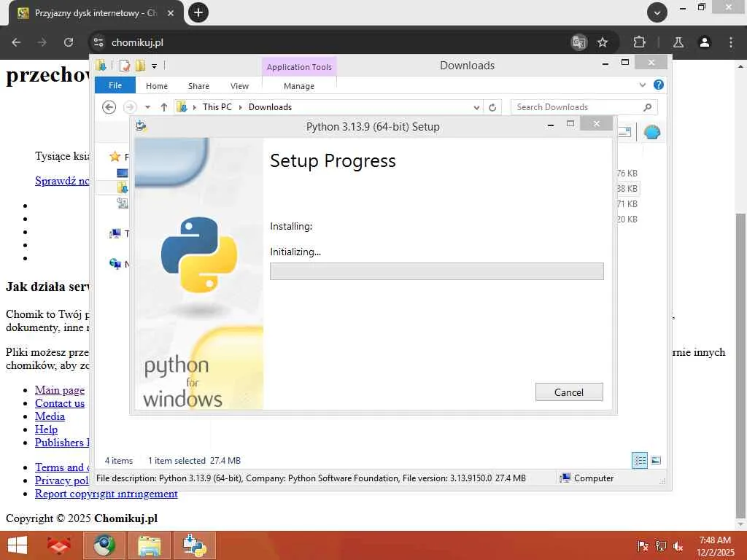Reload the chomikuj.pl page
This screenshot has height=560, width=747.
[x=69, y=42]
